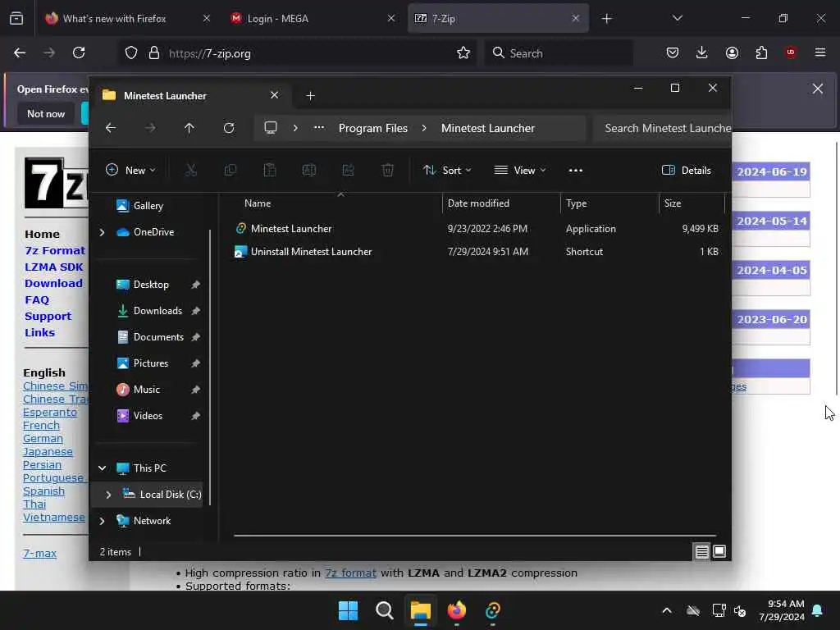Select German language link
The height and width of the screenshot is (630, 840).
[43, 439]
